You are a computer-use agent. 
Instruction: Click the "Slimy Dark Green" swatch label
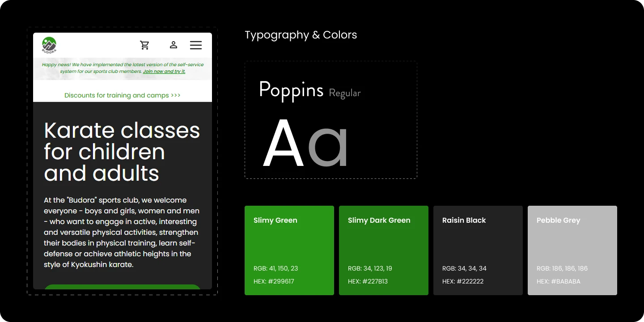(x=379, y=220)
